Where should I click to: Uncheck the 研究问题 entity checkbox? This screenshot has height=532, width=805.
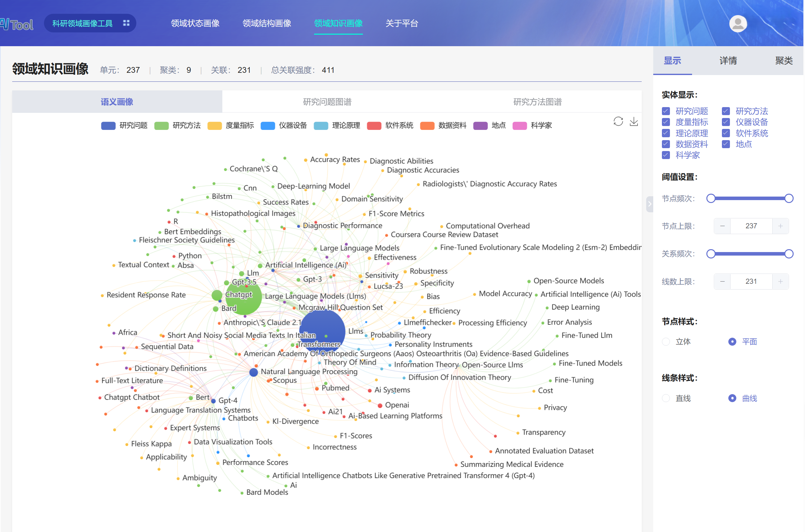pyautogui.click(x=666, y=111)
